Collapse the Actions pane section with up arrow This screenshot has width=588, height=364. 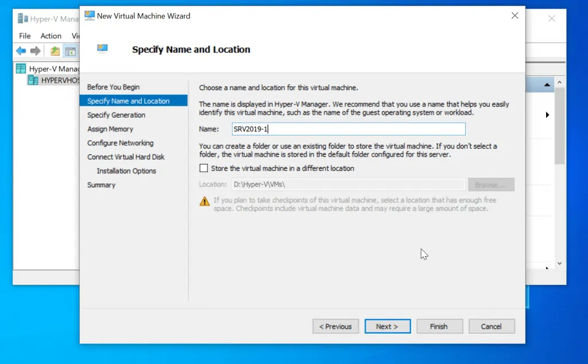click(547, 85)
